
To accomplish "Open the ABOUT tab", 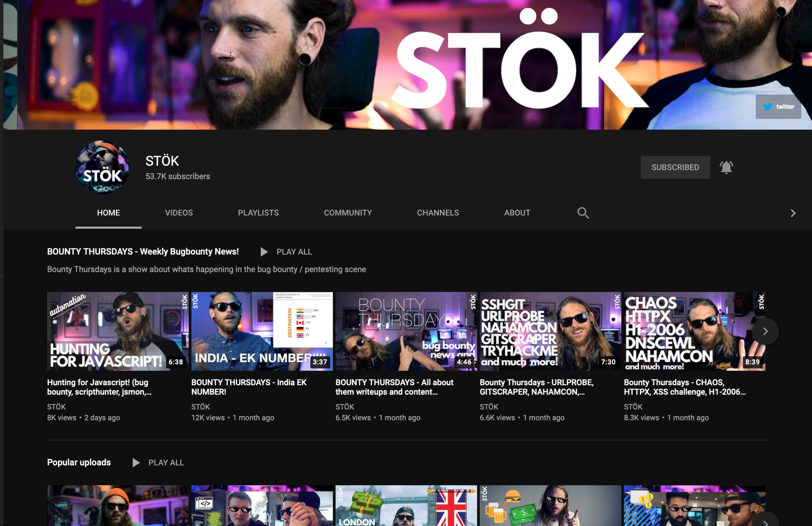I will (x=517, y=213).
